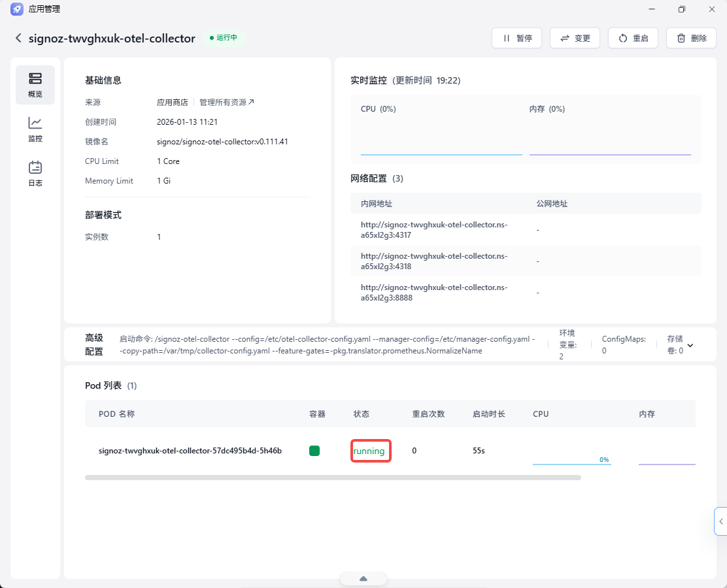This screenshot has height=588, width=727.
Task: Select pod signoz-twvghxuk-otel-collector-57dc495b4d-5h46b
Action: point(190,451)
